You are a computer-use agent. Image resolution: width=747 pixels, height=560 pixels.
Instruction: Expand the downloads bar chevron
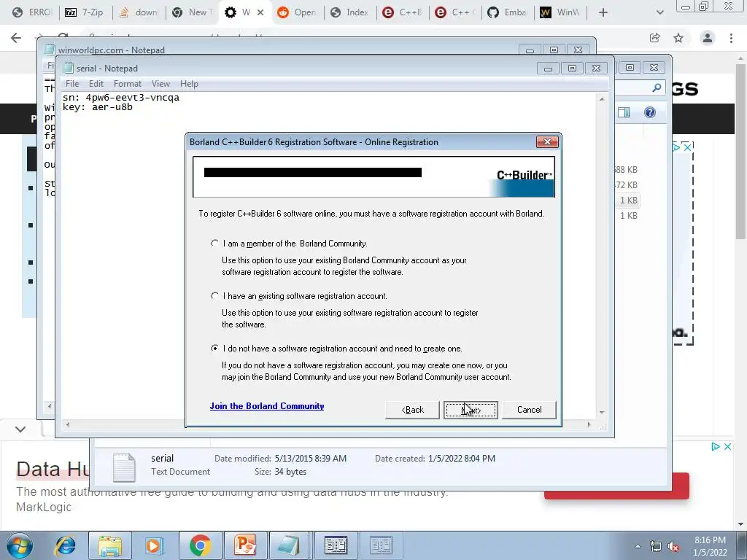tap(20, 429)
